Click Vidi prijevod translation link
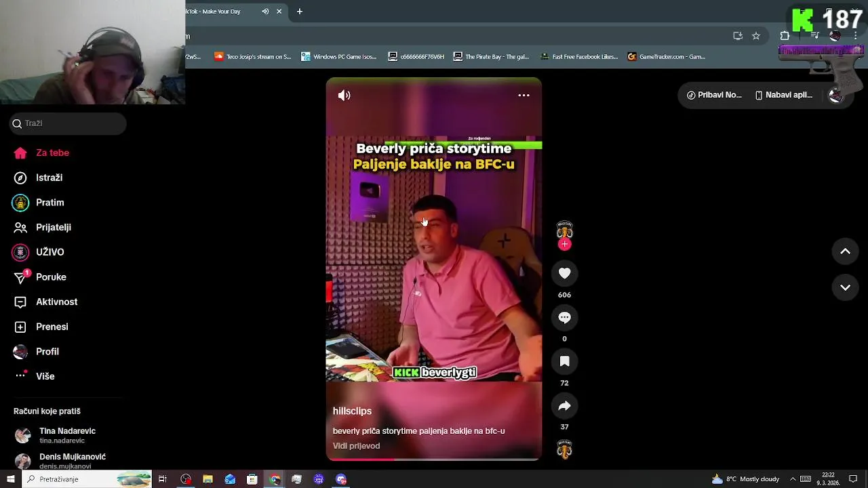The width and height of the screenshot is (868, 488). pyautogui.click(x=356, y=446)
